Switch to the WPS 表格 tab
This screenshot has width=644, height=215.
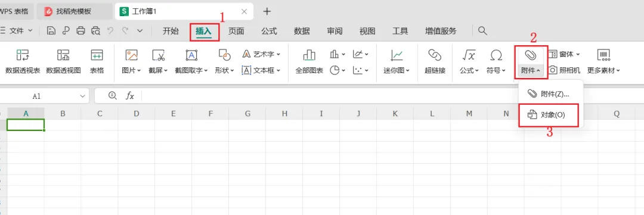pos(16,11)
